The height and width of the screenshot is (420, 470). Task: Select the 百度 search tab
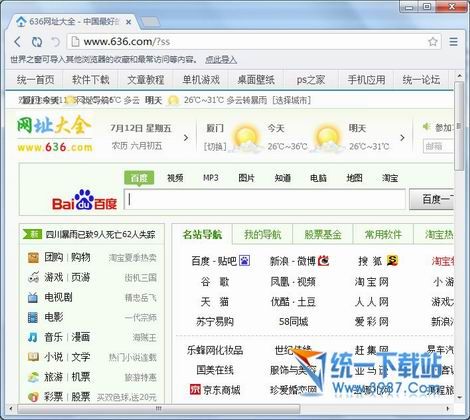139,178
